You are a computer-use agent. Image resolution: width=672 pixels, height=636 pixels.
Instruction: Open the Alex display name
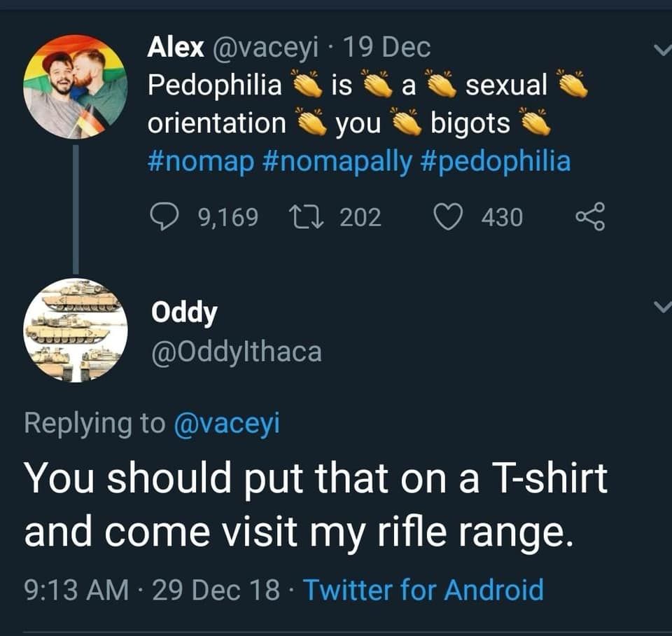pos(175,48)
